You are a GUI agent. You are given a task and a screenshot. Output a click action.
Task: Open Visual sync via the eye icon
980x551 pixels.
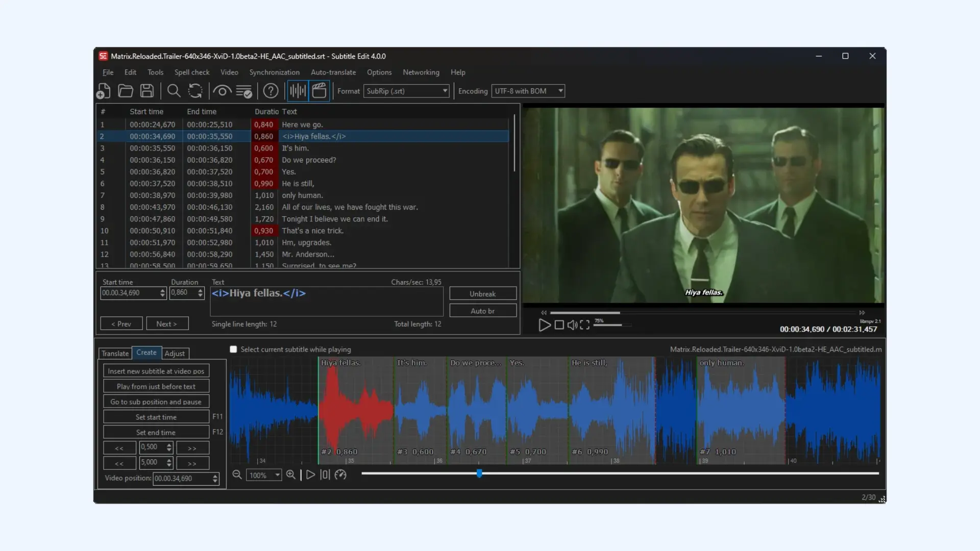pos(222,91)
